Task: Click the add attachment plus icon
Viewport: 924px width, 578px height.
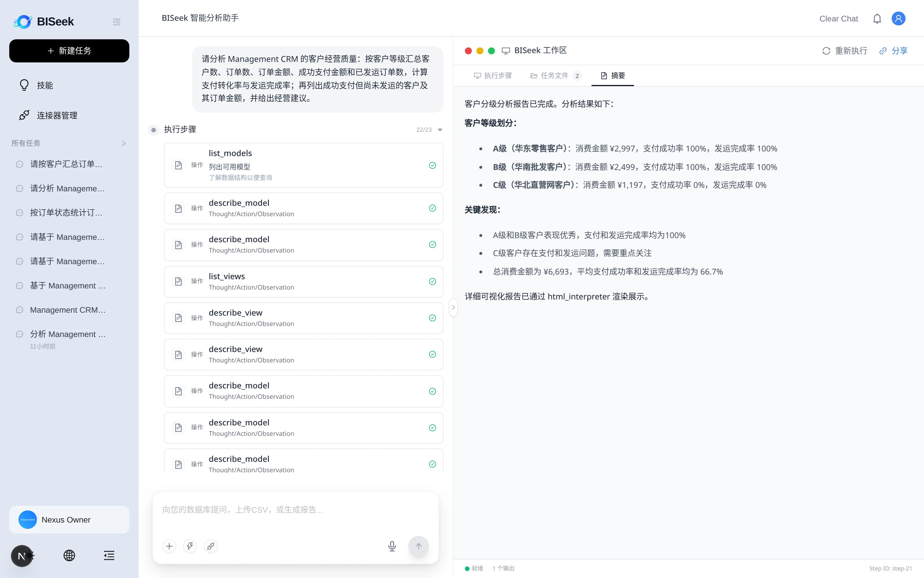Action: click(x=169, y=546)
